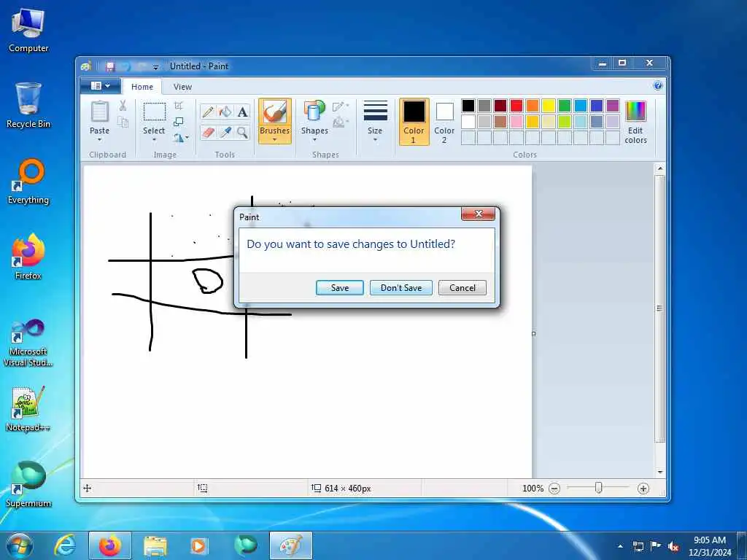
Task: Click Windows Explorer folder in taskbar
Action: pos(155,545)
